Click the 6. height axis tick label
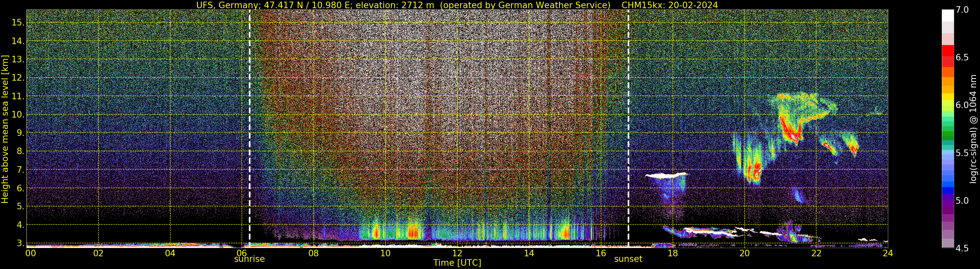 [x=20, y=188]
